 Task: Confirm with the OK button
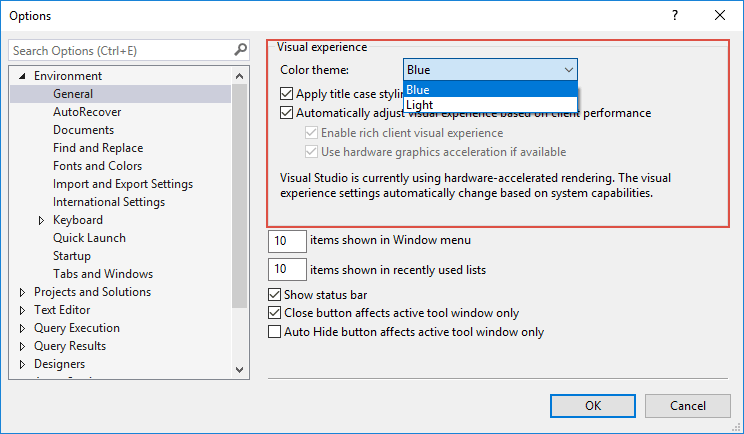[593, 406]
